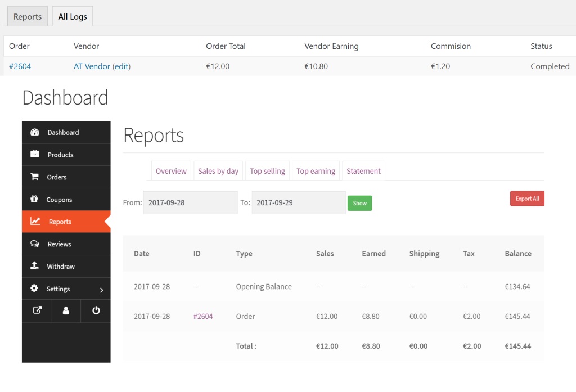576x392 pixels.
Task: Click the Products briefcase icon
Action: point(34,154)
